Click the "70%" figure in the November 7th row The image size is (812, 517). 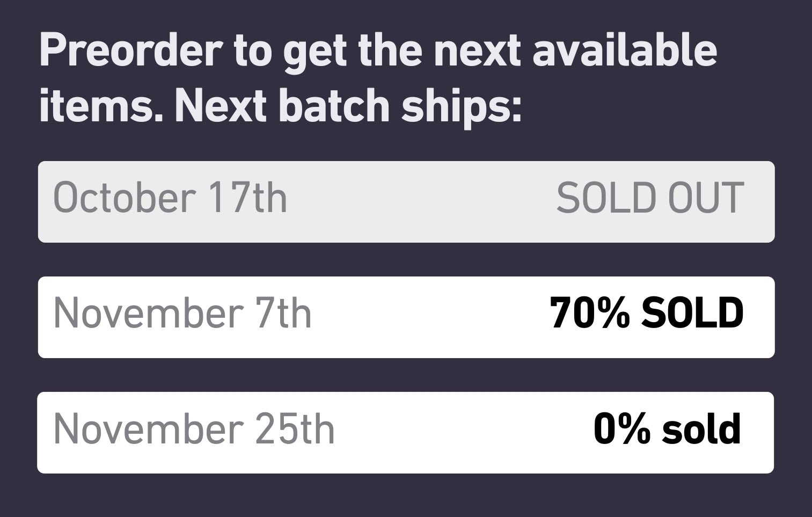pos(589,314)
